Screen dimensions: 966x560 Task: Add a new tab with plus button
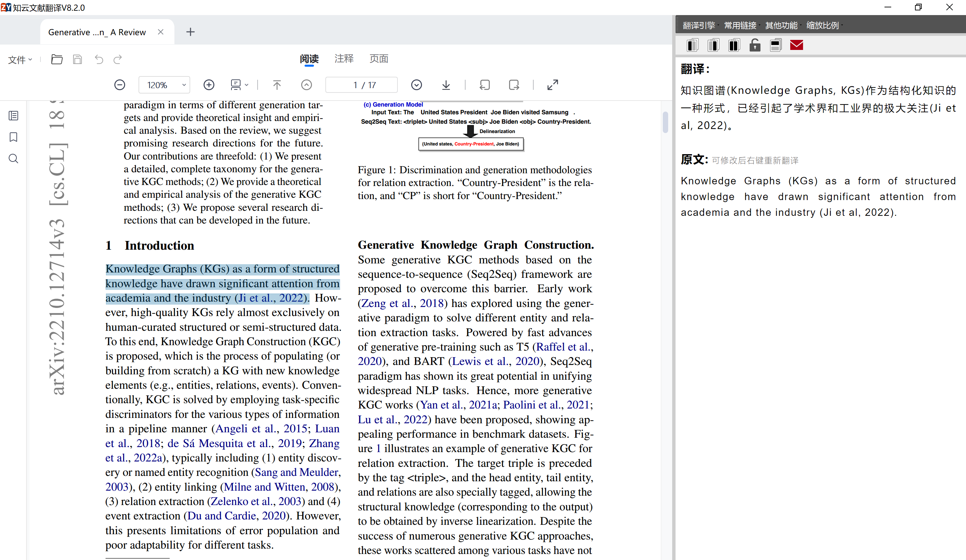pos(191,32)
